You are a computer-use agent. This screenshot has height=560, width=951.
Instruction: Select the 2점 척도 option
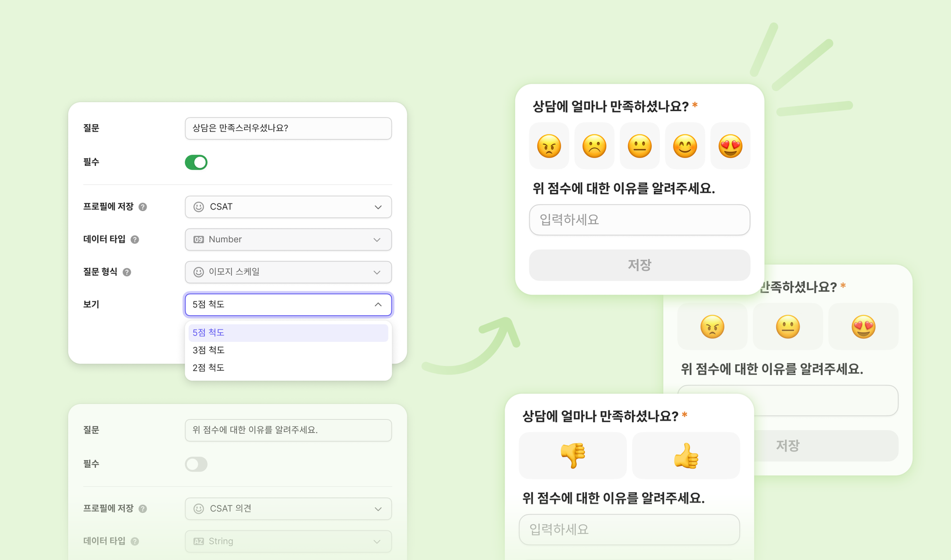(209, 368)
